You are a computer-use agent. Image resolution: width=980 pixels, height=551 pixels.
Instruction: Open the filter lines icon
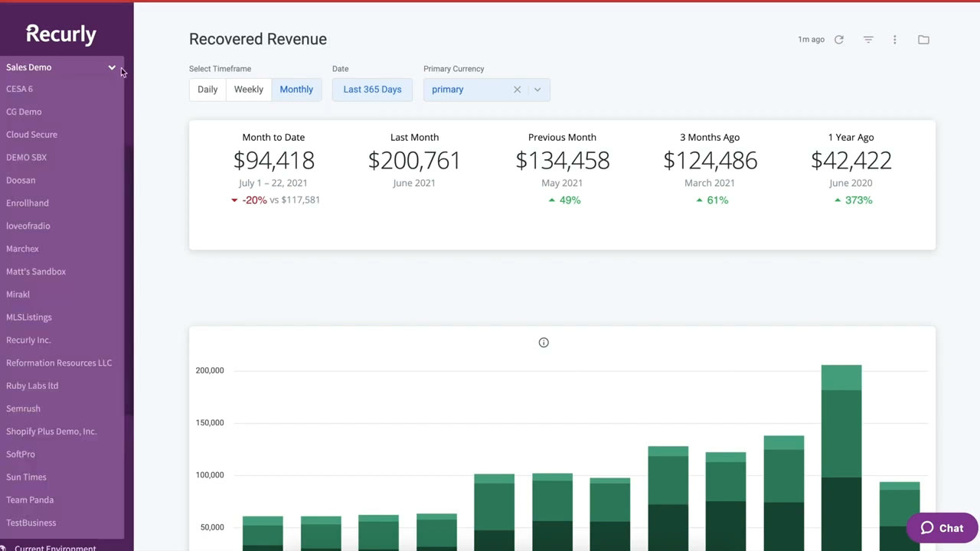[868, 40]
